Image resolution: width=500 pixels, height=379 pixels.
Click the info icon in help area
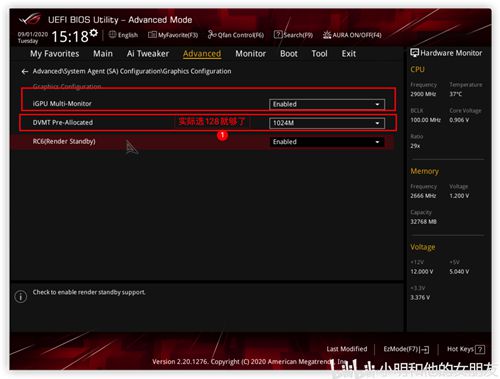pos(21,296)
